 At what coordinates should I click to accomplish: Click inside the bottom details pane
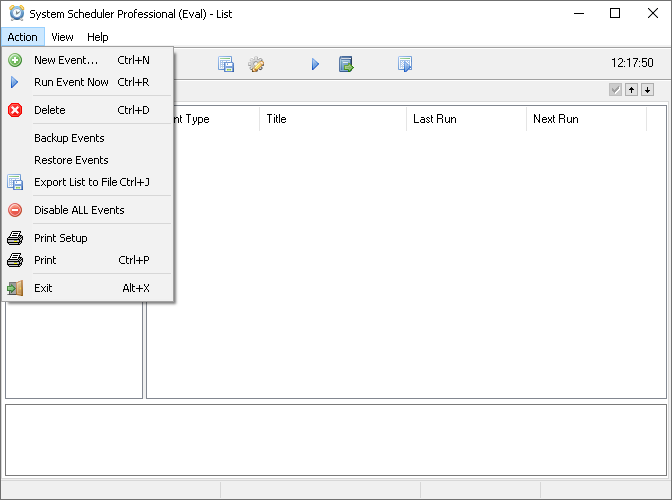[x=336, y=440]
